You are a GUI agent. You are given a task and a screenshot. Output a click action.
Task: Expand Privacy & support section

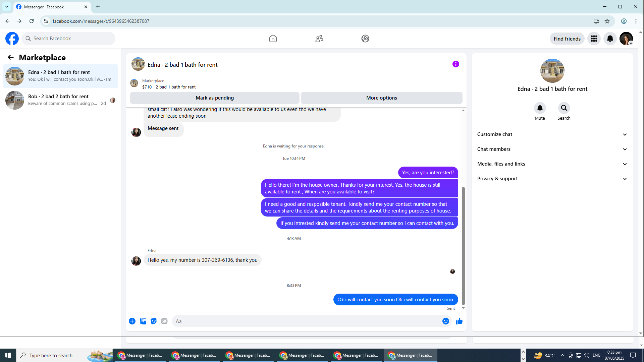click(552, 179)
